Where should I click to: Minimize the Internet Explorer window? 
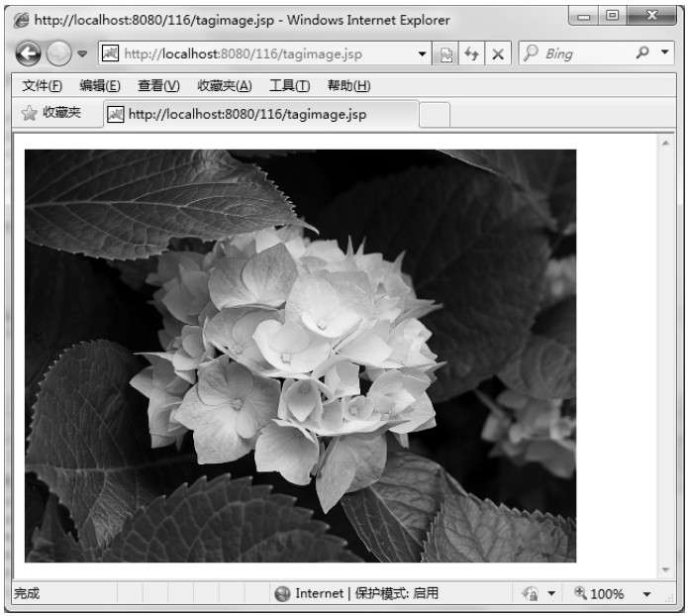tap(584, 16)
